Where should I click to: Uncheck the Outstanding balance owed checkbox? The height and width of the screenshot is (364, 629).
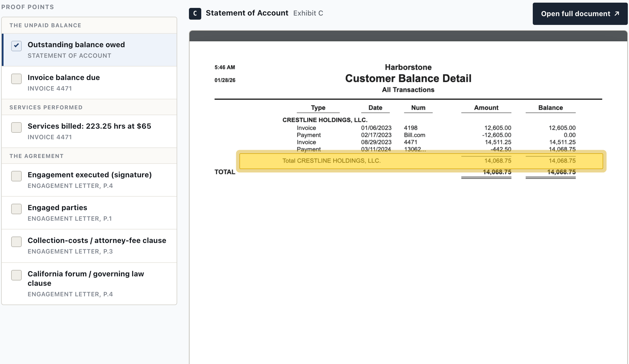click(x=16, y=45)
